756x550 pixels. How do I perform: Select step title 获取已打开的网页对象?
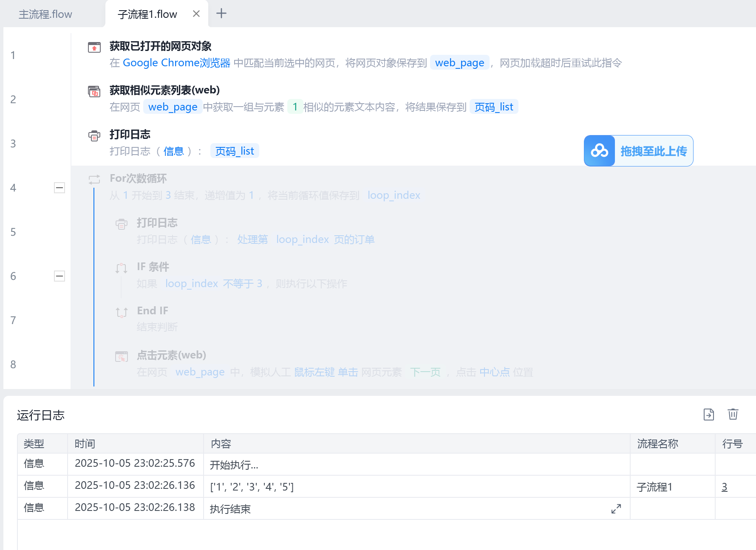[161, 46]
